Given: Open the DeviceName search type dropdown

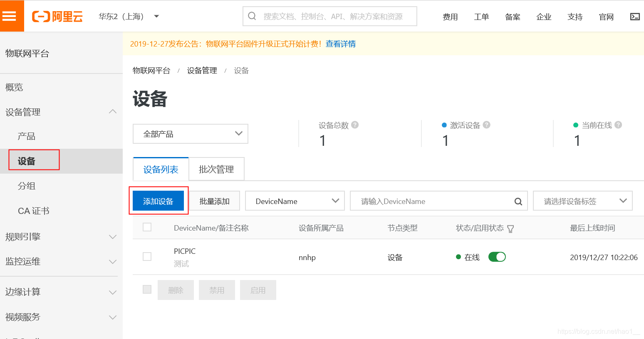Looking at the screenshot, I should (x=295, y=201).
